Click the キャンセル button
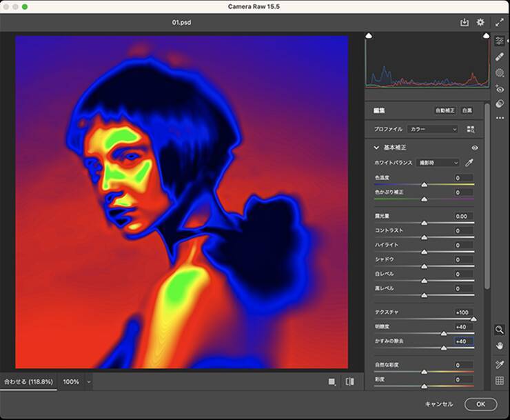Viewport: 510px width, 420px height. tap(438, 404)
